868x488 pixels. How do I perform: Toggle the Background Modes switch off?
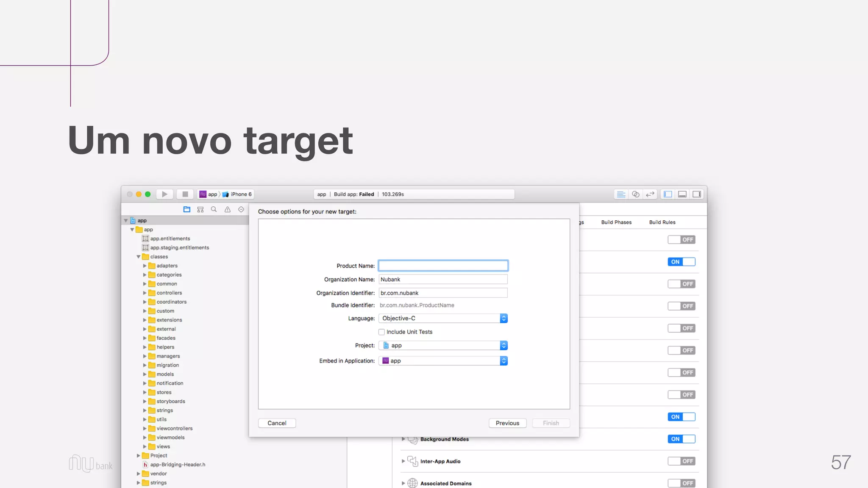(682, 439)
